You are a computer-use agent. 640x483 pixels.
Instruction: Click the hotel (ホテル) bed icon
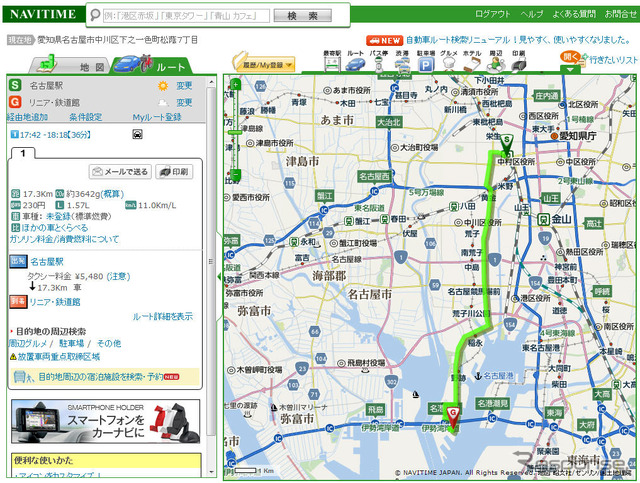(x=472, y=65)
